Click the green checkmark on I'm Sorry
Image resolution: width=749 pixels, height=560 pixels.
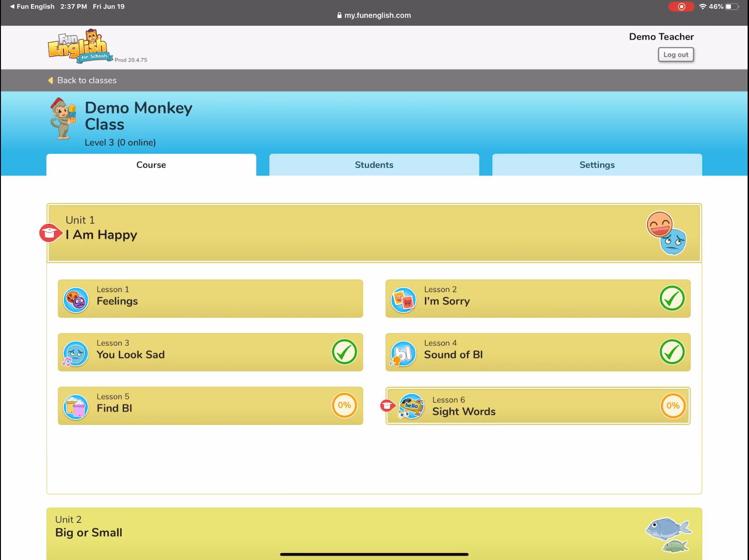672,298
